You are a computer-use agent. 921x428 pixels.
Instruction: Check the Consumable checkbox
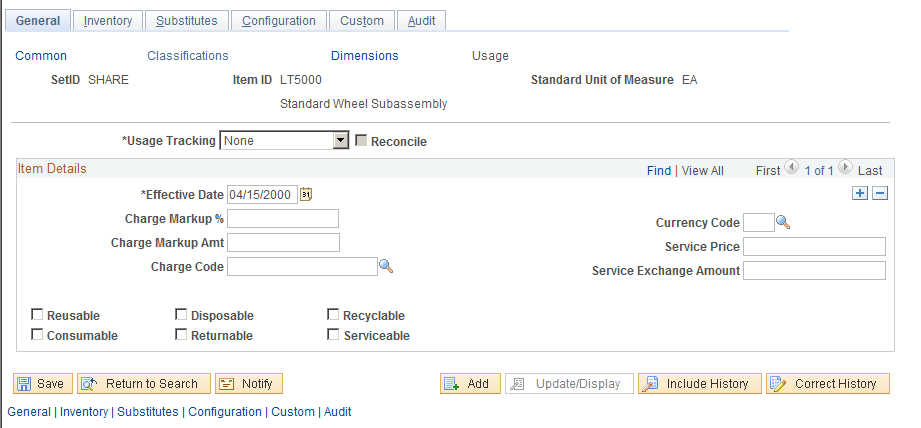pos(37,335)
